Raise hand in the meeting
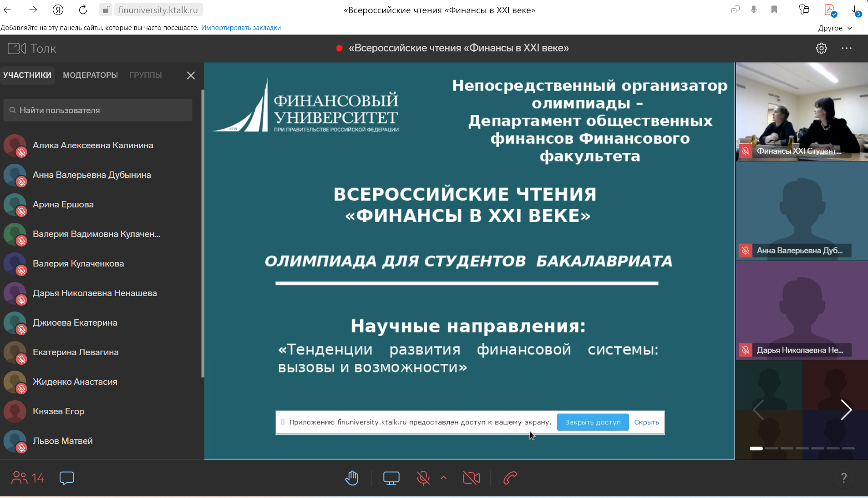This screenshot has width=868, height=498. 352,478
